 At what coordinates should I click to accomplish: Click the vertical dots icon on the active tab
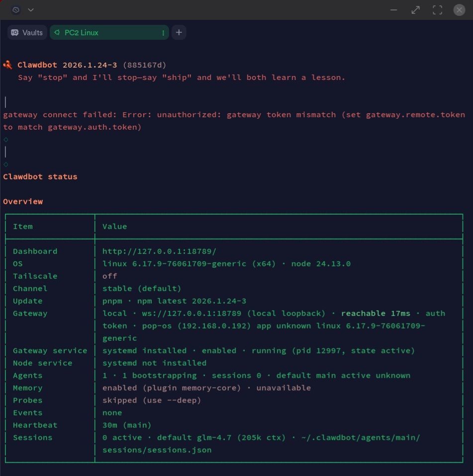tap(163, 32)
